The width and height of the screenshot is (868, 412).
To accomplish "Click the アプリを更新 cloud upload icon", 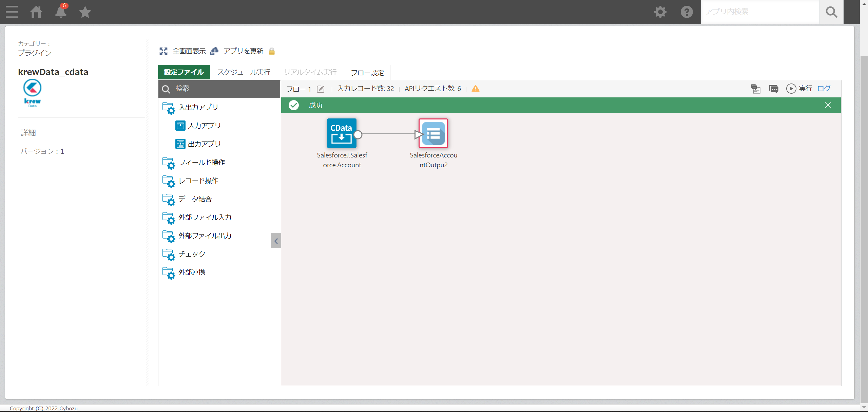I will (214, 51).
